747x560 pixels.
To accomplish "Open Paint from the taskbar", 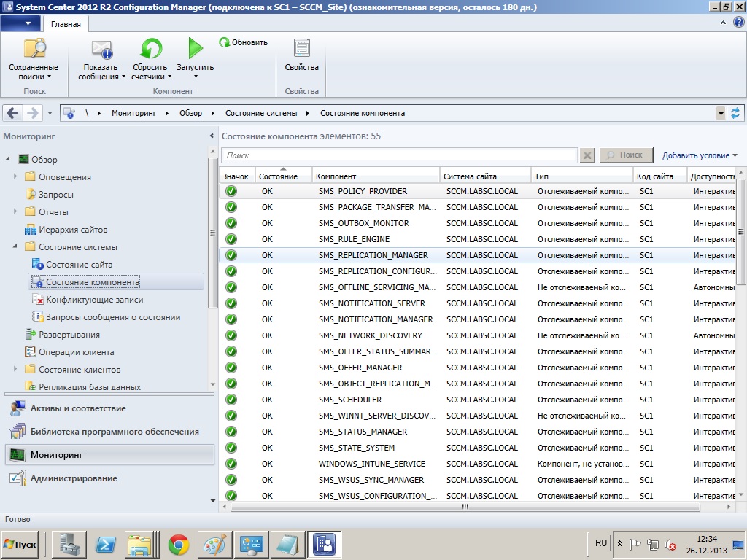I will (x=215, y=544).
